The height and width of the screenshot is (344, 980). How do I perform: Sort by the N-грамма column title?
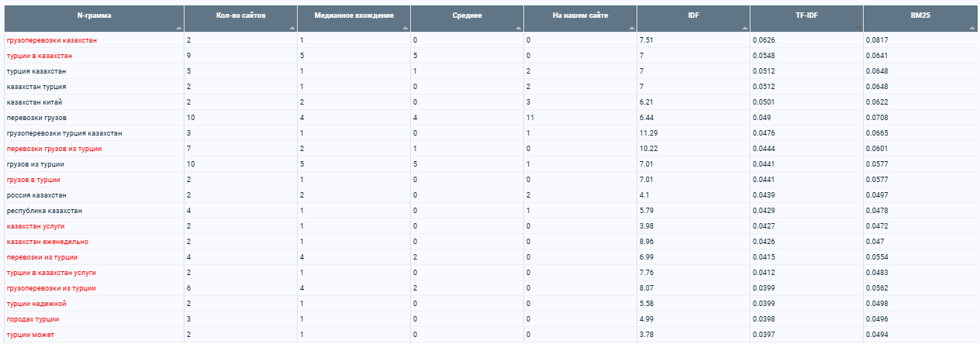click(x=93, y=15)
